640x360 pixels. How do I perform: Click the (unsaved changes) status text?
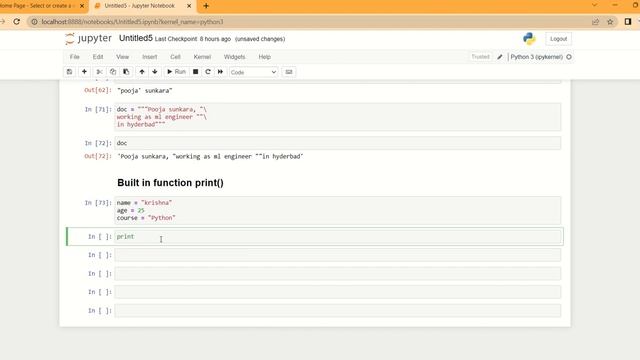pos(260,39)
